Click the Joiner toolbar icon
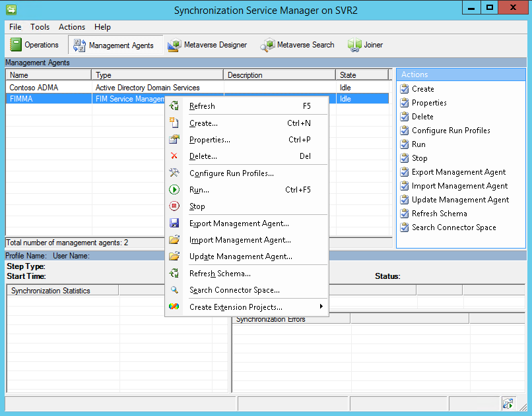532x416 pixels. coord(354,45)
